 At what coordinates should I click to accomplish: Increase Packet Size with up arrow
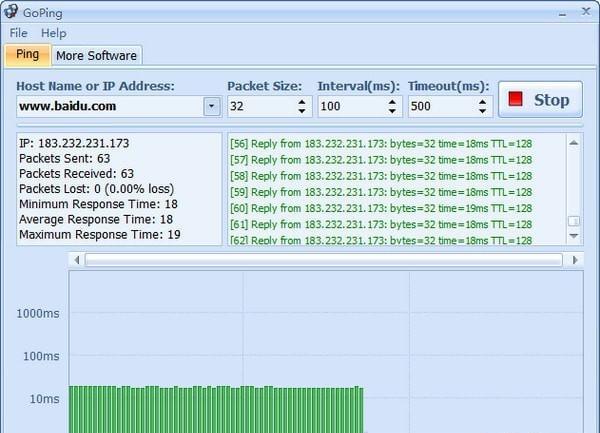pyautogui.click(x=302, y=102)
